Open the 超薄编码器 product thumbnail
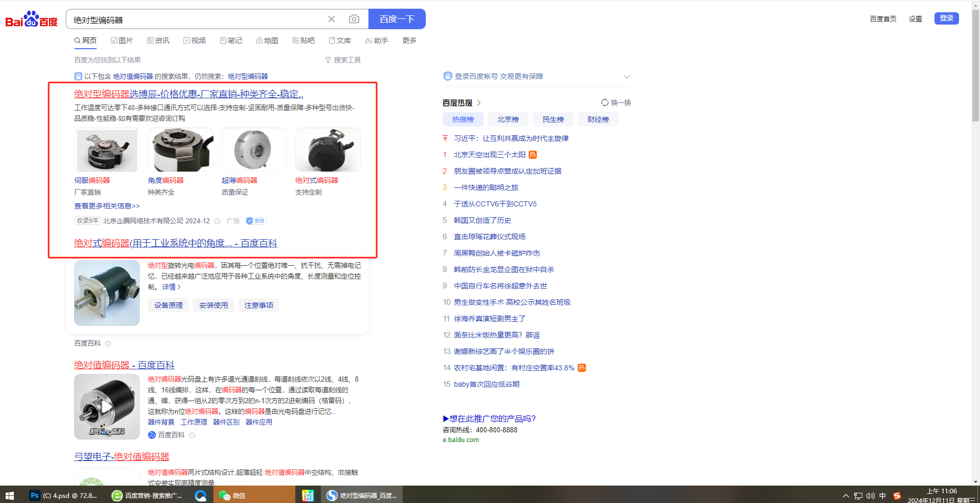Screen dimensions: 980x503 [x=254, y=150]
